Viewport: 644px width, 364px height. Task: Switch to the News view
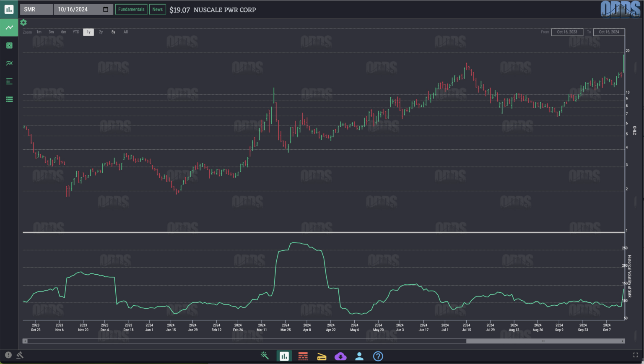coord(158,9)
